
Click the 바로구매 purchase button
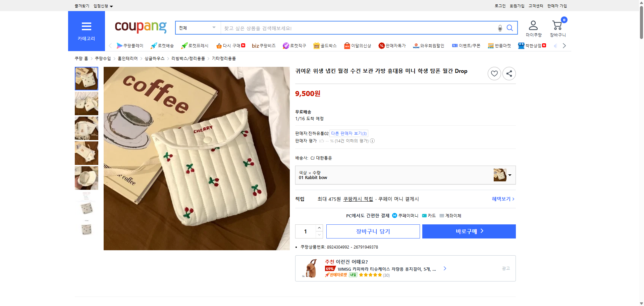469,231
